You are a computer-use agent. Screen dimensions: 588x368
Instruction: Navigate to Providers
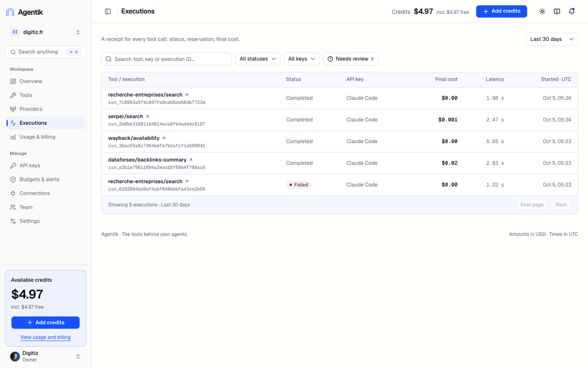click(45, 109)
